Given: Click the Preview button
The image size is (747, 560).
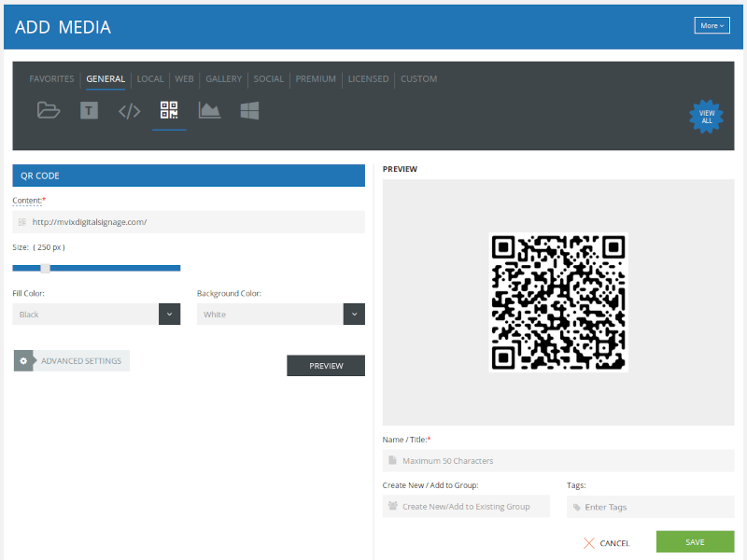Looking at the screenshot, I should click(326, 366).
